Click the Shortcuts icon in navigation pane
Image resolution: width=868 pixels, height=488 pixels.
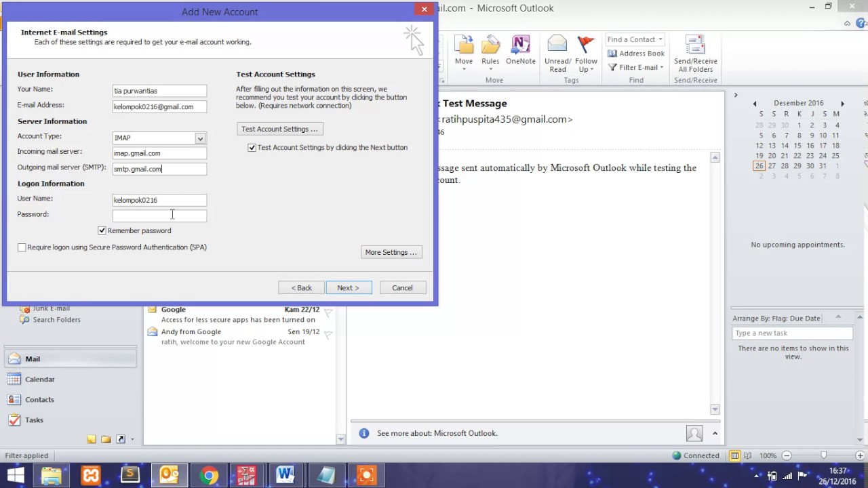tap(121, 439)
